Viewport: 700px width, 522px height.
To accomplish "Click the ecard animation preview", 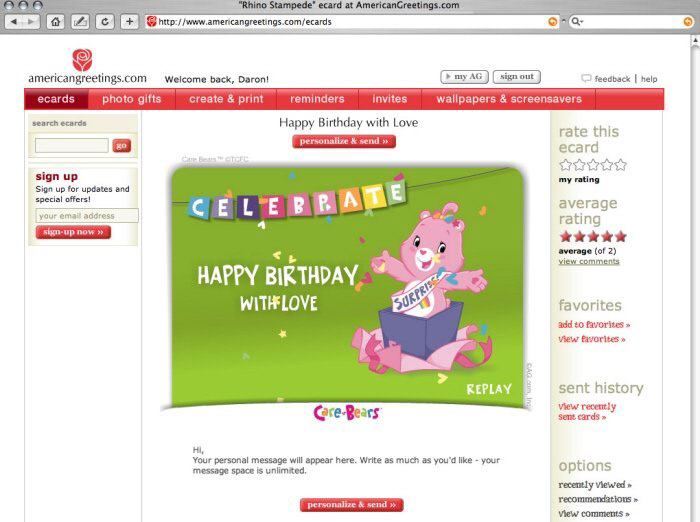I will coord(347,286).
